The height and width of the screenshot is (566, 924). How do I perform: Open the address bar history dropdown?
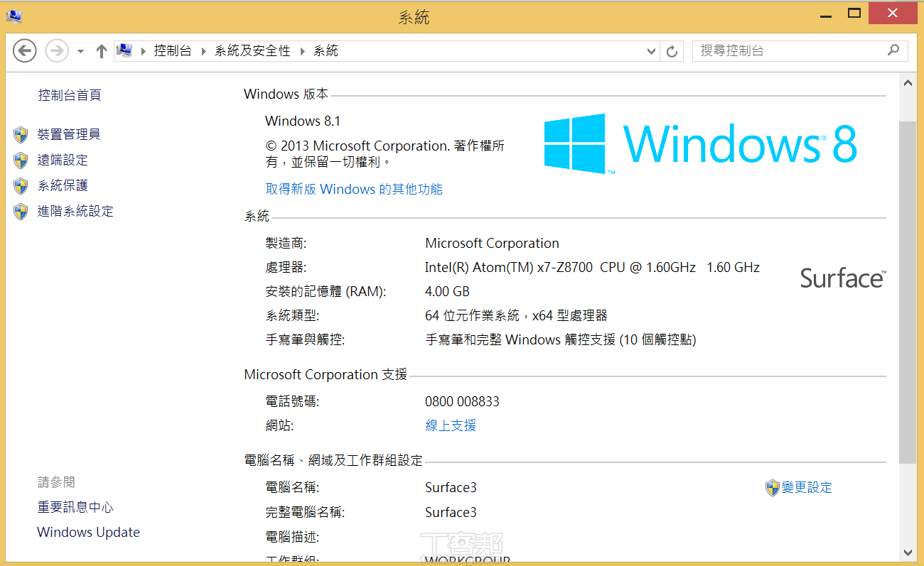pyautogui.click(x=652, y=51)
